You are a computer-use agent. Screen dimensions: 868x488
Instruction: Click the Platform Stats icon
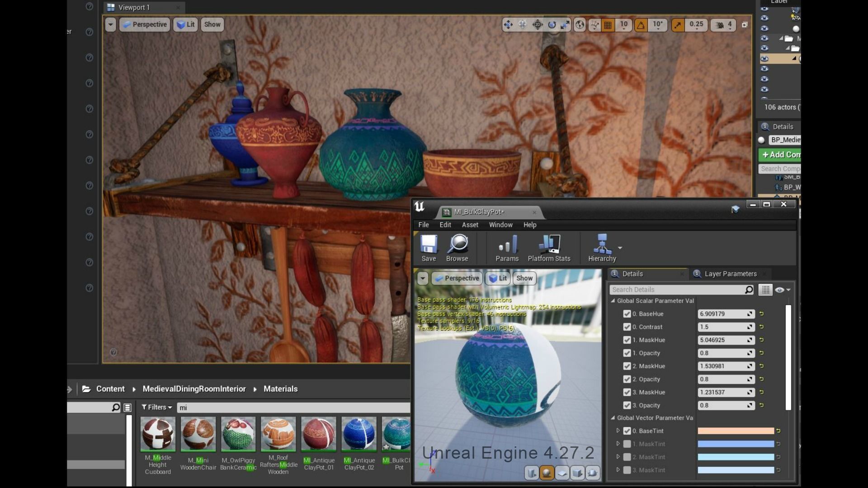[549, 244]
